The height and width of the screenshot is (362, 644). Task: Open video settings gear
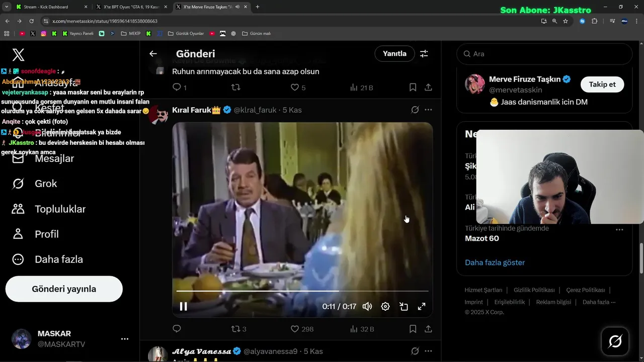[x=385, y=306]
